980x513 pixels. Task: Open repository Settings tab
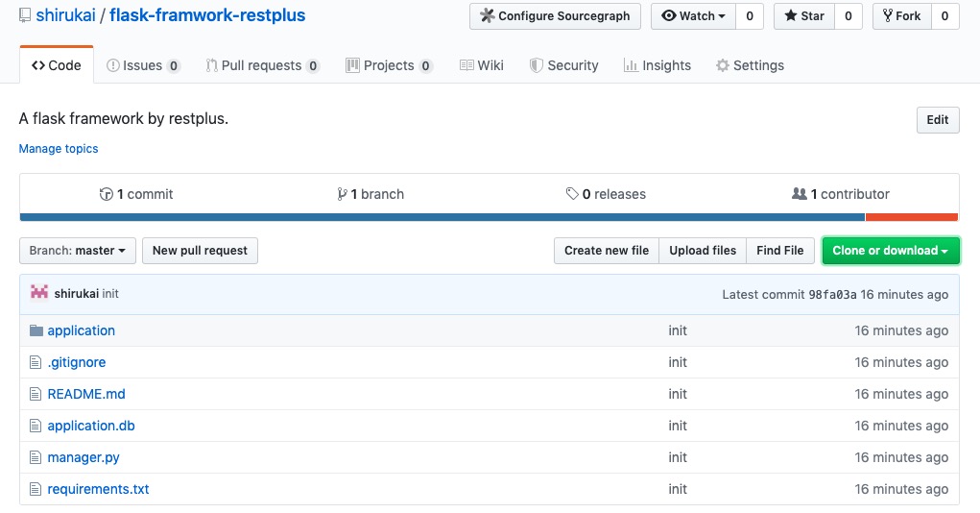click(750, 65)
